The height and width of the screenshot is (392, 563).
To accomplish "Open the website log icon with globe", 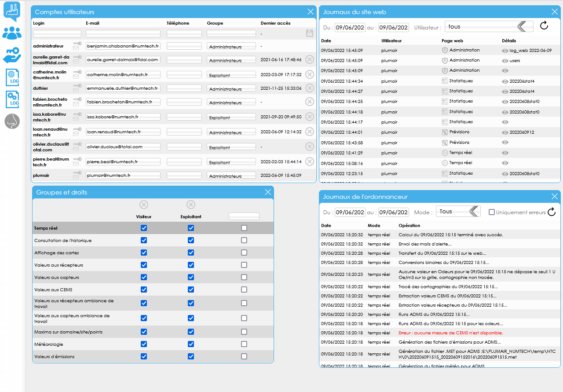I will (12, 77).
